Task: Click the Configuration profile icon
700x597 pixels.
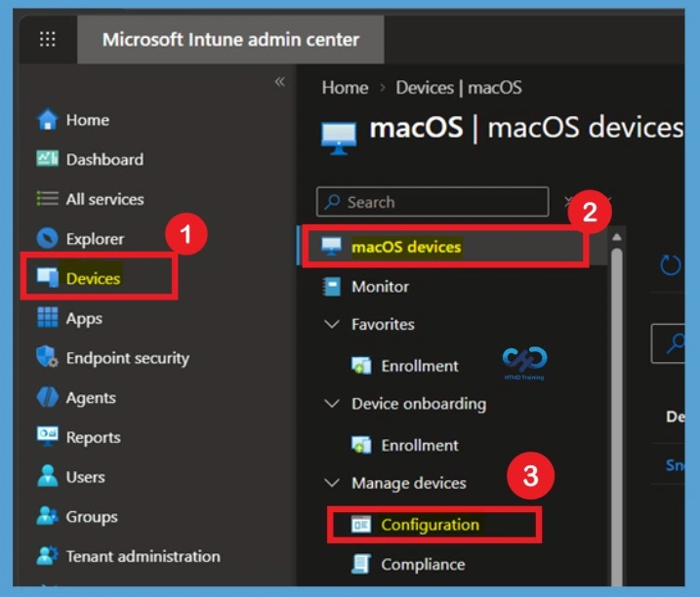Action: tap(361, 524)
